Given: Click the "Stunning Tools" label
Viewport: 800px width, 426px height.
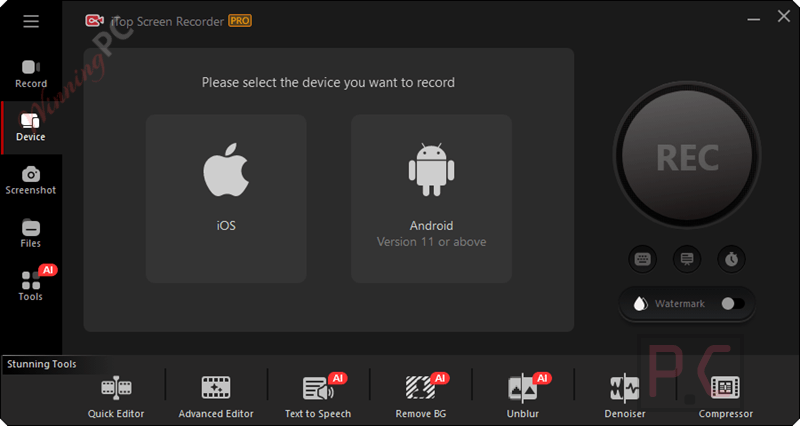Looking at the screenshot, I should [x=42, y=364].
